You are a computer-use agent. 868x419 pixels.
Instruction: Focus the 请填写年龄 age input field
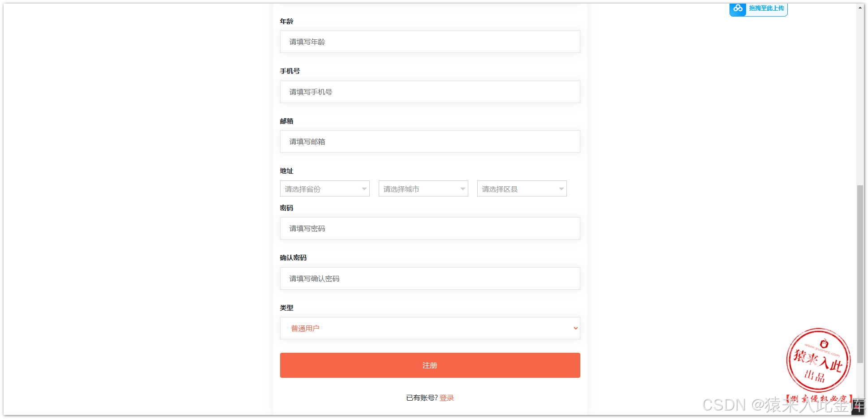430,42
